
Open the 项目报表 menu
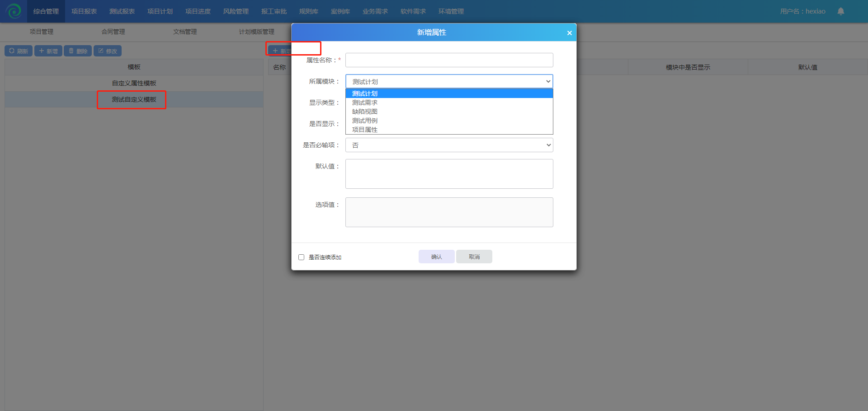pos(84,11)
